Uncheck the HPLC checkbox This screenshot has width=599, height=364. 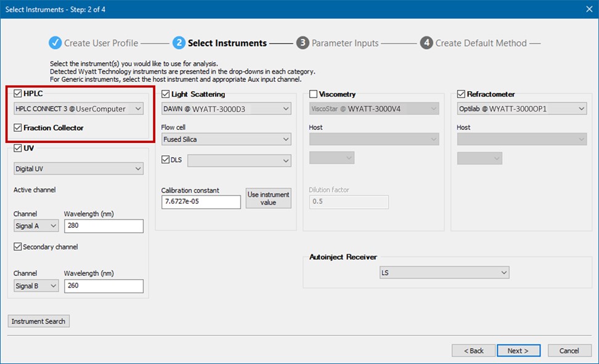click(18, 94)
